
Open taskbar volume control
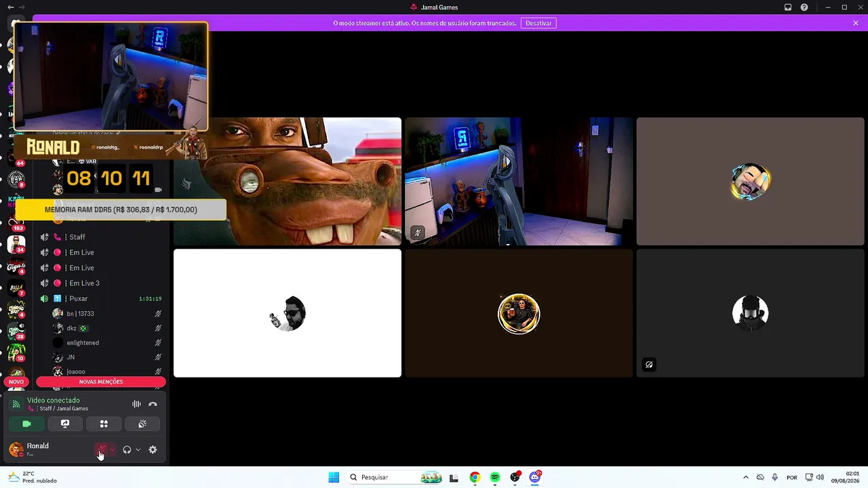[821, 477]
